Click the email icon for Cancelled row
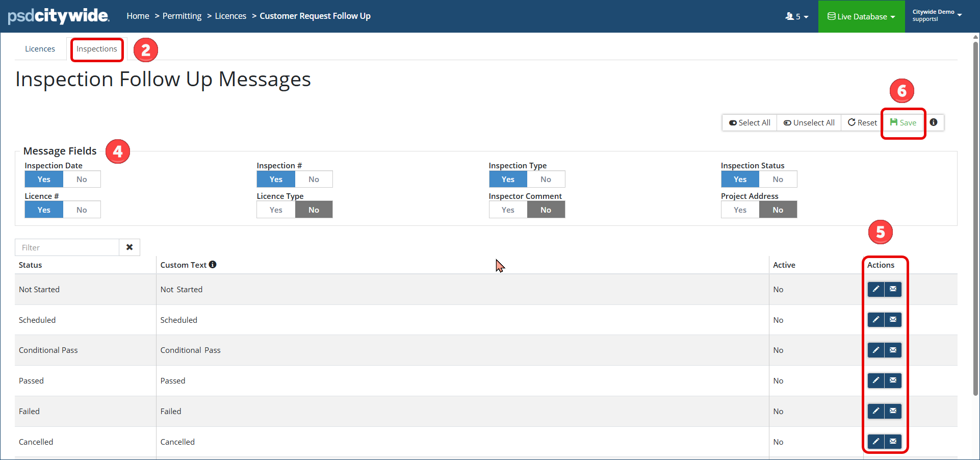 (x=893, y=441)
